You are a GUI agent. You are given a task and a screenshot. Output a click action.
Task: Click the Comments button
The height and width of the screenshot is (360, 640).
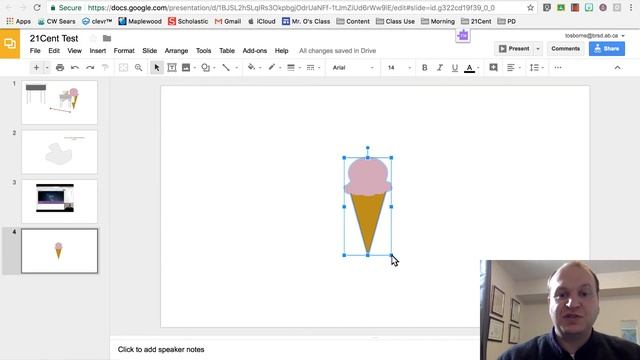(x=565, y=49)
